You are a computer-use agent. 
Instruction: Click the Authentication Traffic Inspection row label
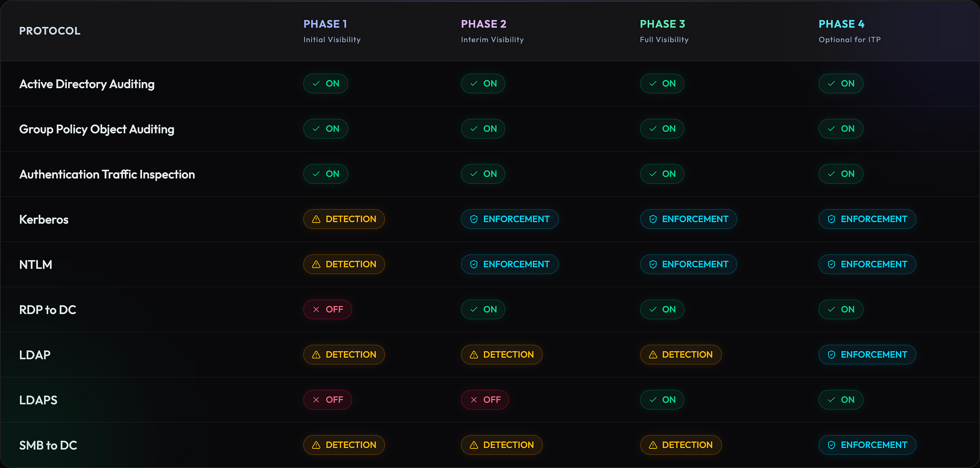107,174
